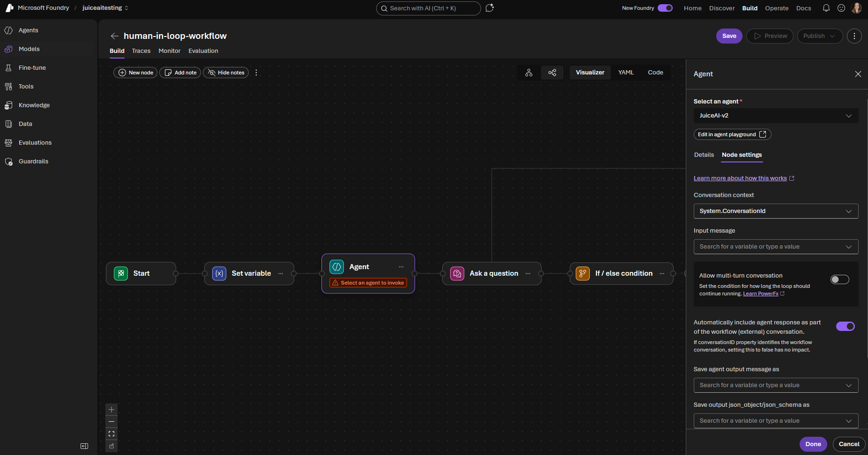Screen dimensions: 868x455
Task: Switch to the Traces tab
Action: click(141, 51)
